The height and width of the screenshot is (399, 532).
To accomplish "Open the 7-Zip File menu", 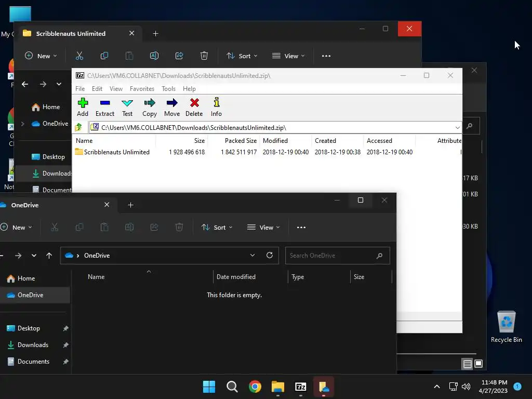I will (80, 88).
